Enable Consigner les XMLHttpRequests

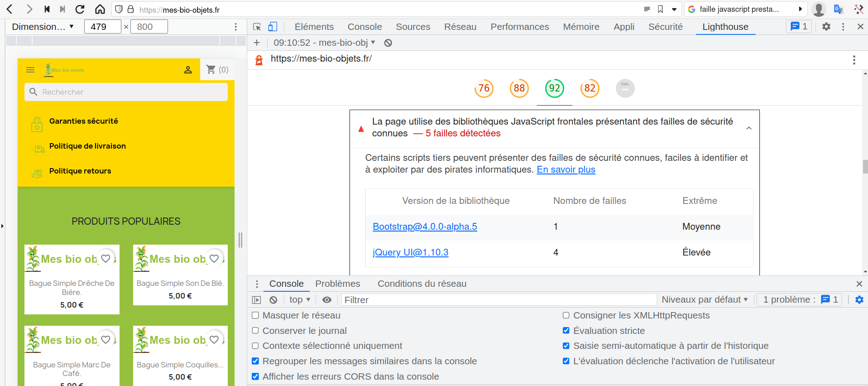pos(566,315)
